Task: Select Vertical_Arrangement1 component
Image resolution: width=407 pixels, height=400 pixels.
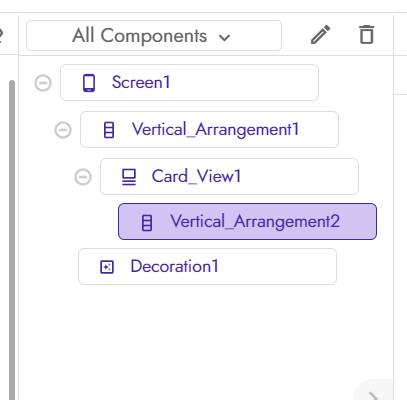Action: point(209,130)
